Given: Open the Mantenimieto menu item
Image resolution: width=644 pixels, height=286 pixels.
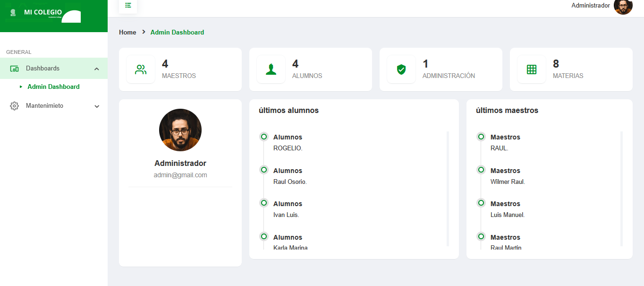Looking at the screenshot, I should pos(44,106).
